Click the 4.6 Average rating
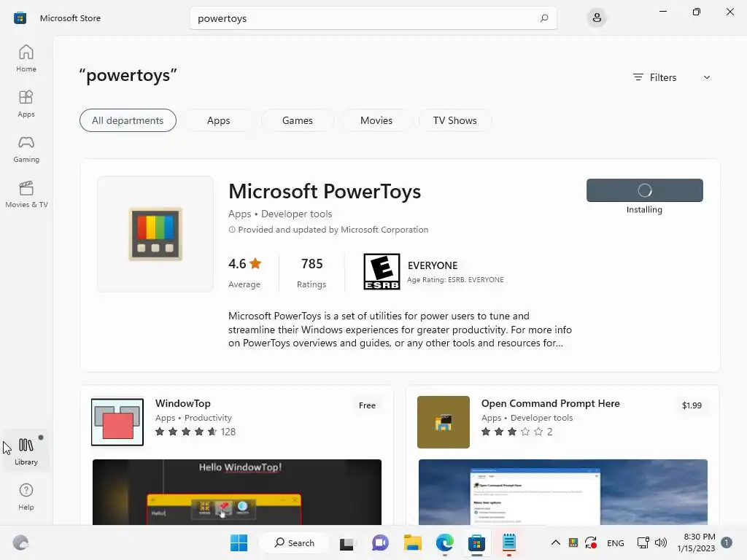This screenshot has height=560, width=747. pyautogui.click(x=245, y=272)
